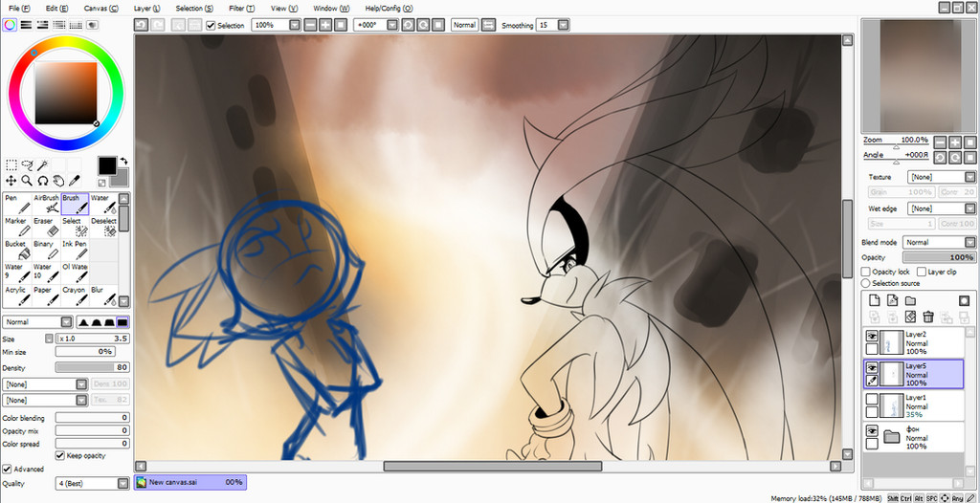Select the Blur tool
Screen dimensions: 980x503
click(103, 296)
